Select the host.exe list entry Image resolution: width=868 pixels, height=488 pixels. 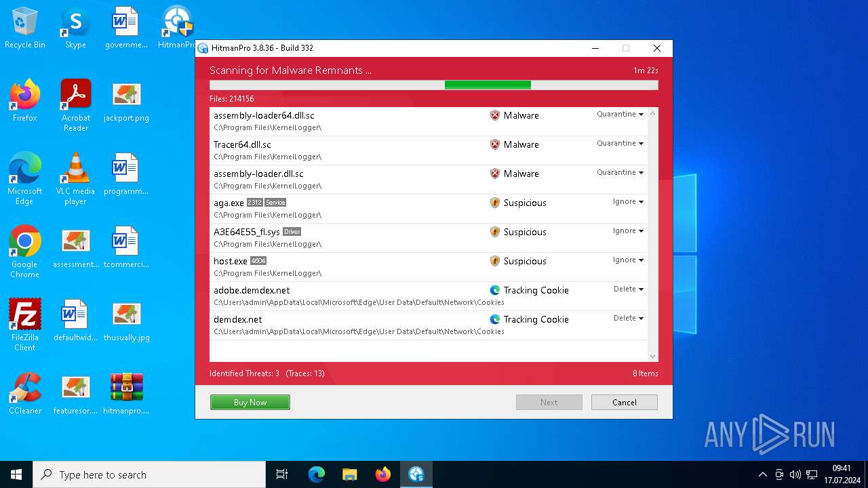[429, 267]
